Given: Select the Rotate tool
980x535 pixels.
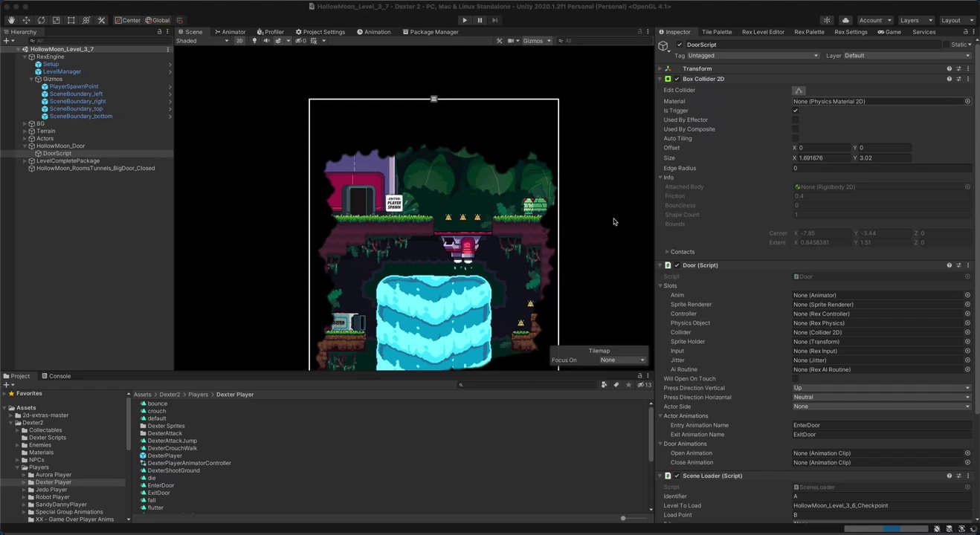Looking at the screenshot, I should coord(41,20).
